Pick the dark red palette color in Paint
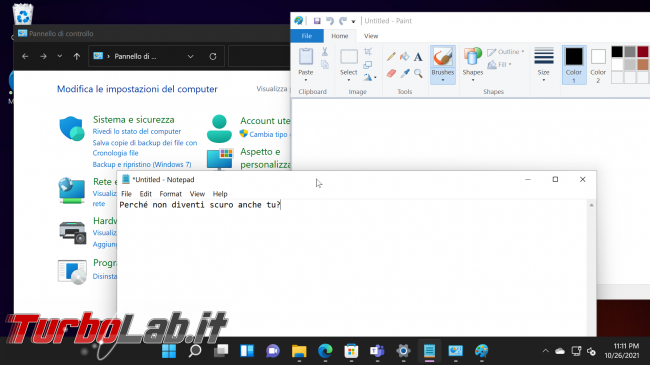This screenshot has height=365, width=650. pos(643,51)
